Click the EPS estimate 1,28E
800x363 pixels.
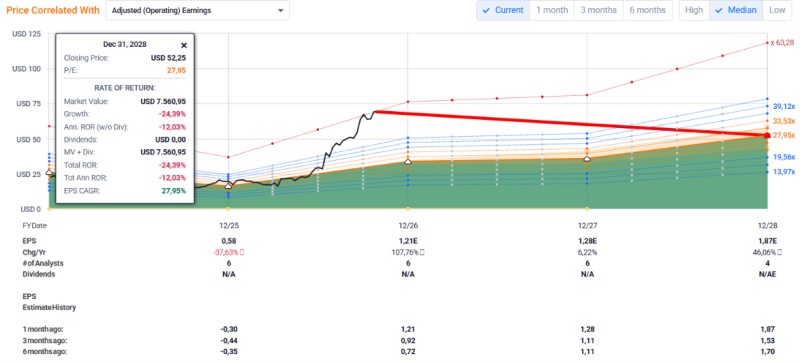coord(587,240)
